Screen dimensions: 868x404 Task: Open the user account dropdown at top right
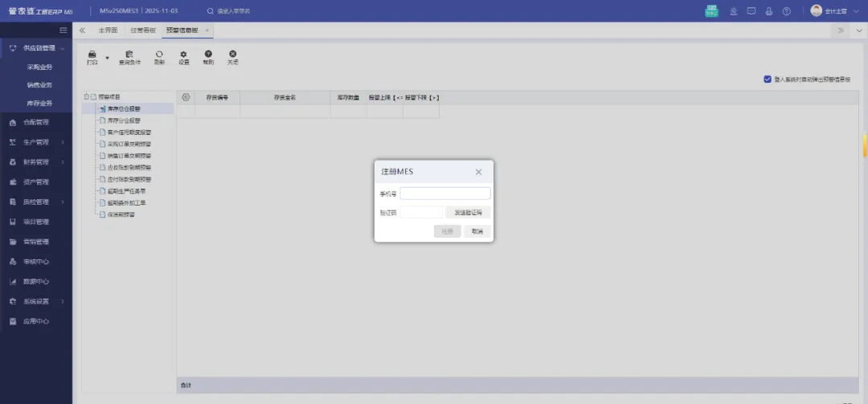point(858,11)
